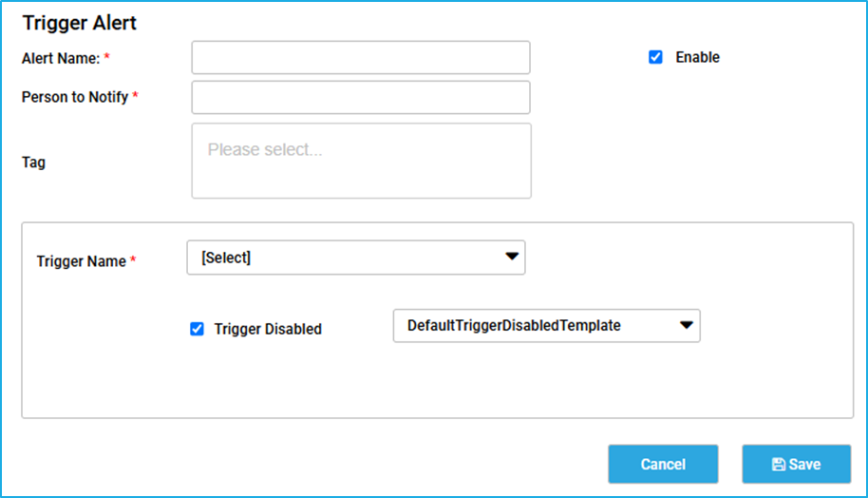The image size is (868, 498).
Task: Uncheck the Trigger Disabled checkbox
Action: 197,329
